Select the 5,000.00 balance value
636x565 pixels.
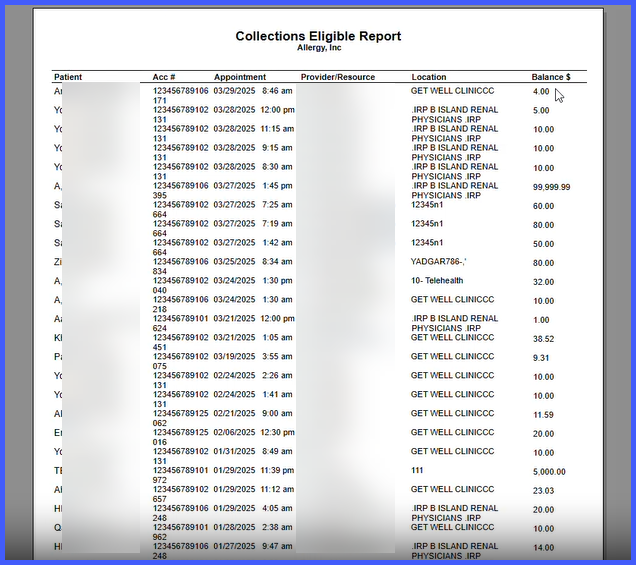tap(549, 472)
